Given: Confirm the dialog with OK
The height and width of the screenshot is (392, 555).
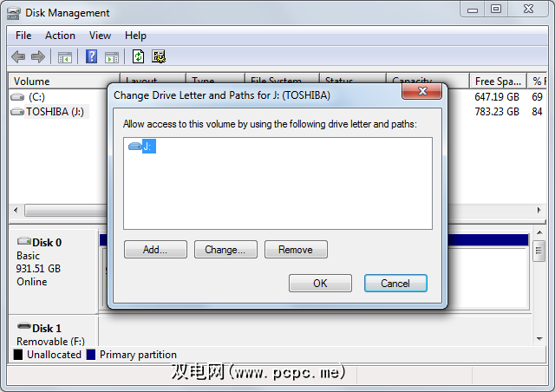Looking at the screenshot, I should pyautogui.click(x=320, y=284).
